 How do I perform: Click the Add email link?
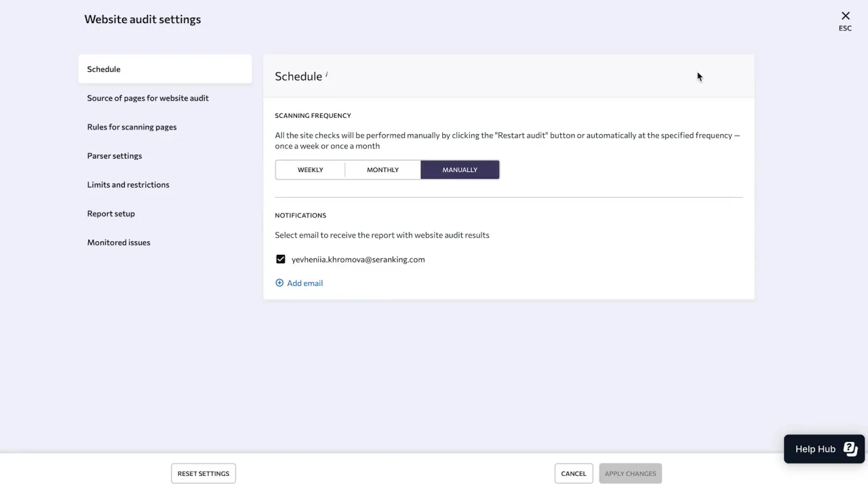pos(304,283)
